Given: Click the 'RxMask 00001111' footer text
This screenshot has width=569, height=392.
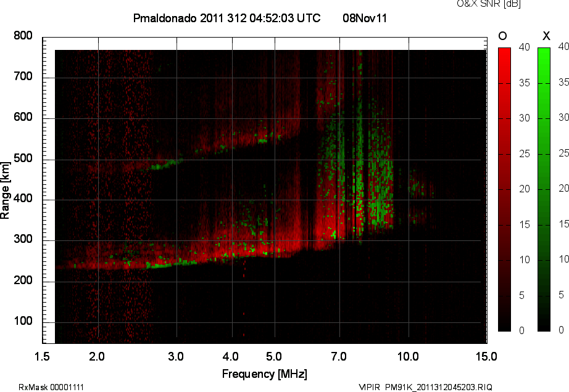Looking at the screenshot, I should [51, 387].
